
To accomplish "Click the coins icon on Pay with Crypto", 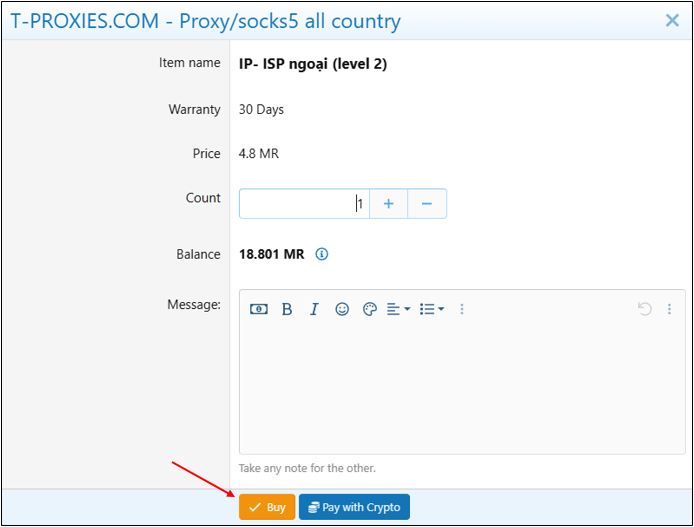I will (313, 507).
